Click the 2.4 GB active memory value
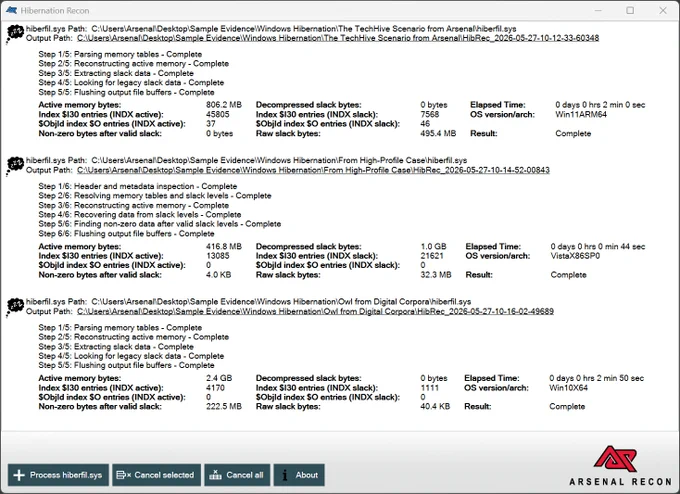 [219, 378]
